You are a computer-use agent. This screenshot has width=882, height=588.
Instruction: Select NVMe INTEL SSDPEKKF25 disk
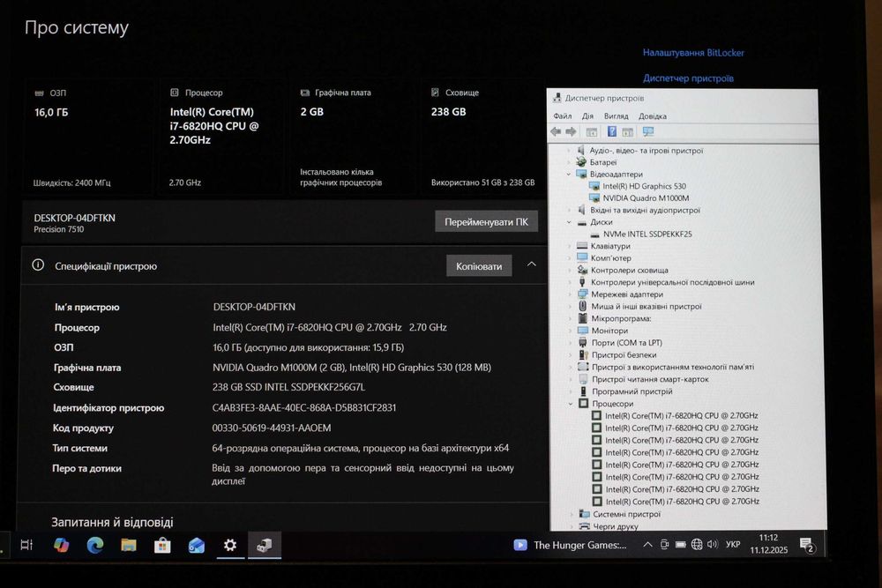tap(647, 234)
